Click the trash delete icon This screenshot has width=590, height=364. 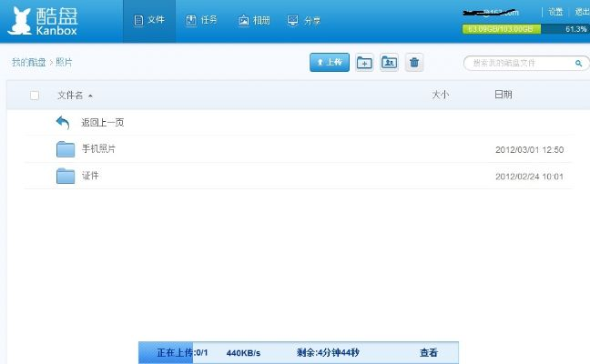(414, 63)
